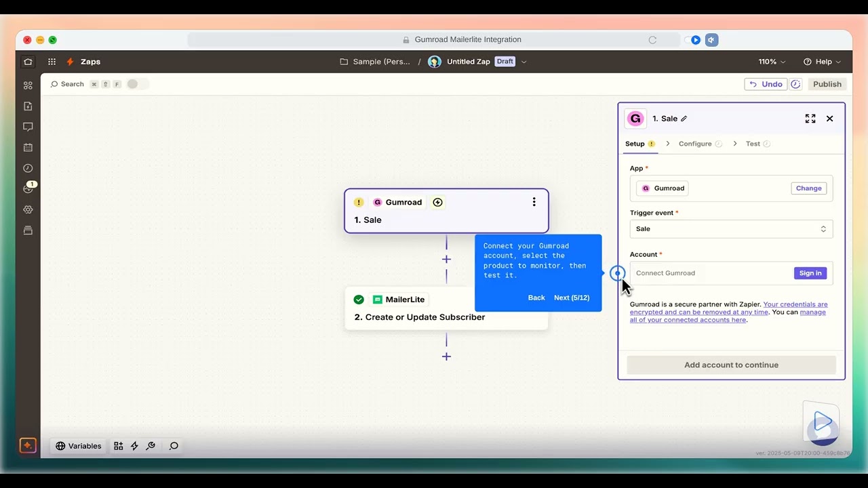This screenshot has height=488, width=868.
Task: Click the folder icon beside Sample
Action: pos(344,62)
